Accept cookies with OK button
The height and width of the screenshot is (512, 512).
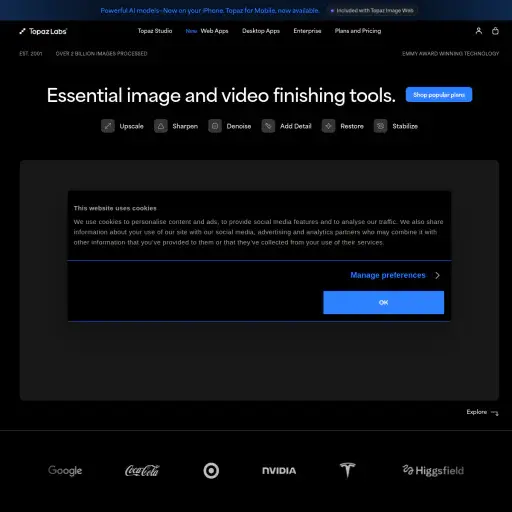pos(383,302)
